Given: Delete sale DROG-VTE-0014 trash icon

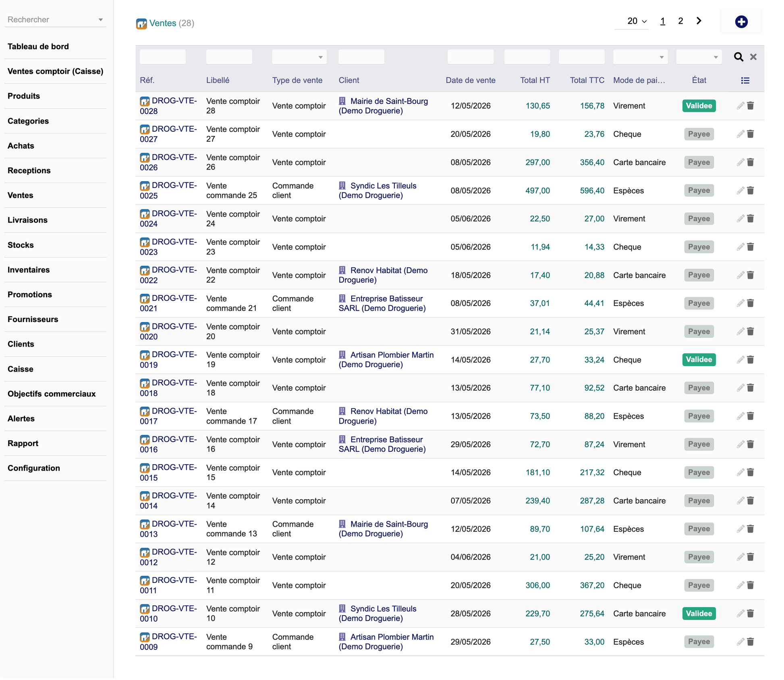Looking at the screenshot, I should tap(750, 500).
